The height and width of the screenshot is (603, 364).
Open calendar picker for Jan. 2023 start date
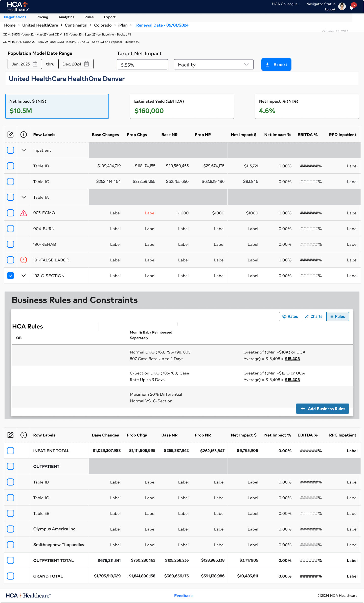click(35, 64)
